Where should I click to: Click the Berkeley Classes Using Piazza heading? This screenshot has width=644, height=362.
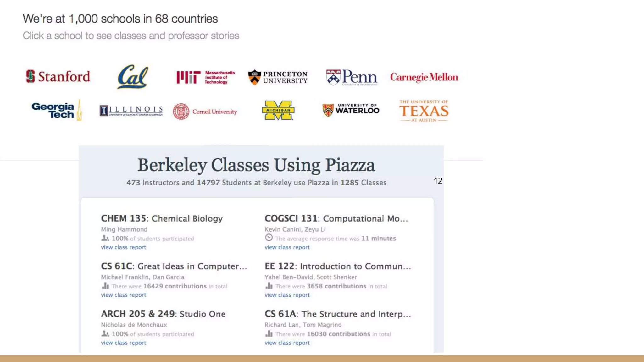click(x=256, y=165)
